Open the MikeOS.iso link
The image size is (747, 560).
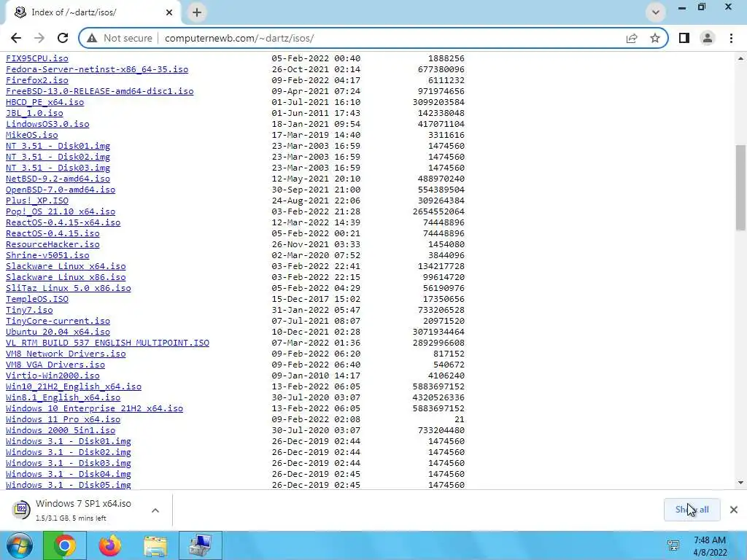[32, 135]
